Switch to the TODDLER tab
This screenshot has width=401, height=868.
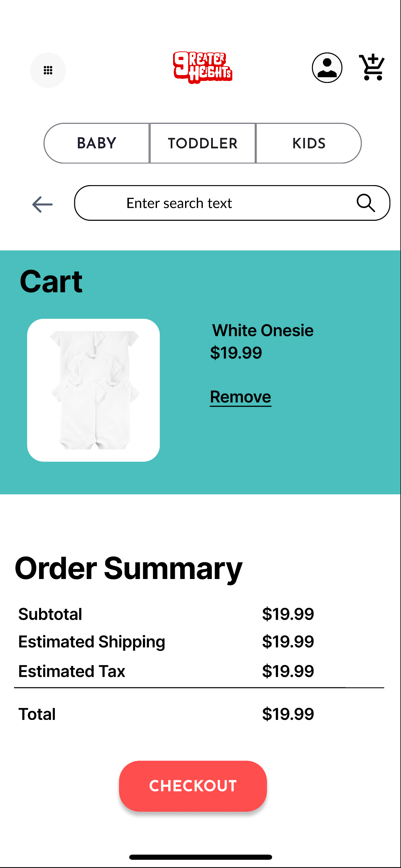(203, 143)
